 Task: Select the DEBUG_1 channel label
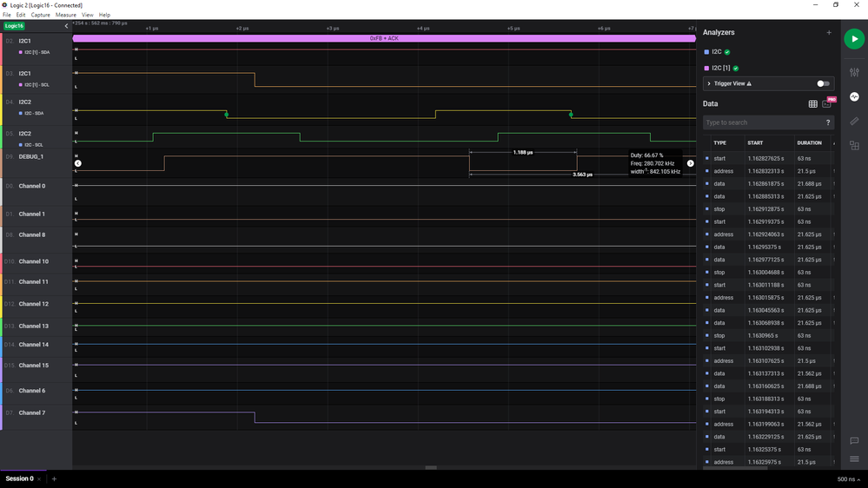tap(31, 157)
